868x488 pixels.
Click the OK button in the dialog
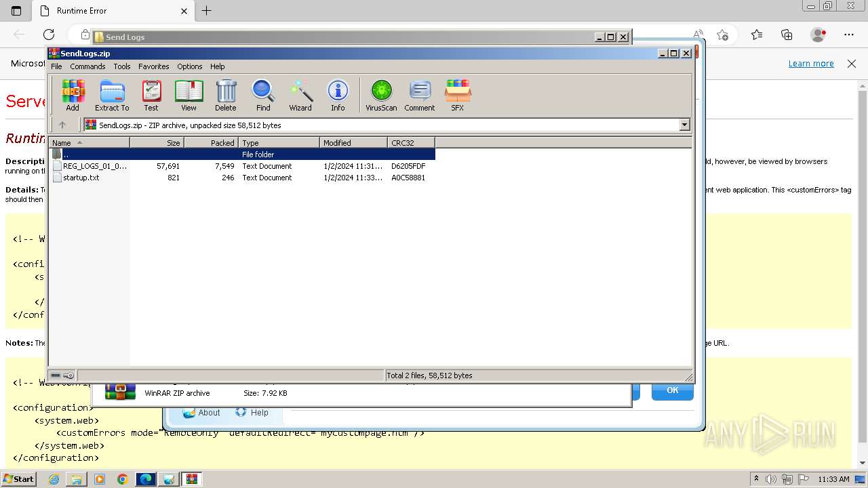pos(672,390)
